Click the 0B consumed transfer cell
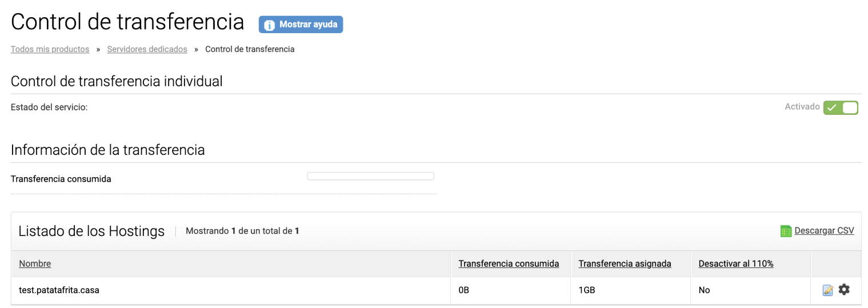This screenshot has width=868, height=308. 464,290
